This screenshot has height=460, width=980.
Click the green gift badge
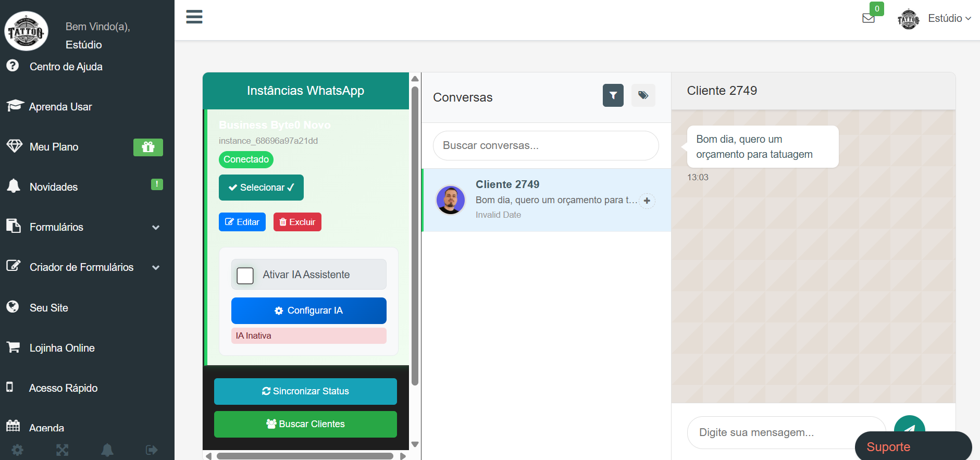click(x=148, y=147)
